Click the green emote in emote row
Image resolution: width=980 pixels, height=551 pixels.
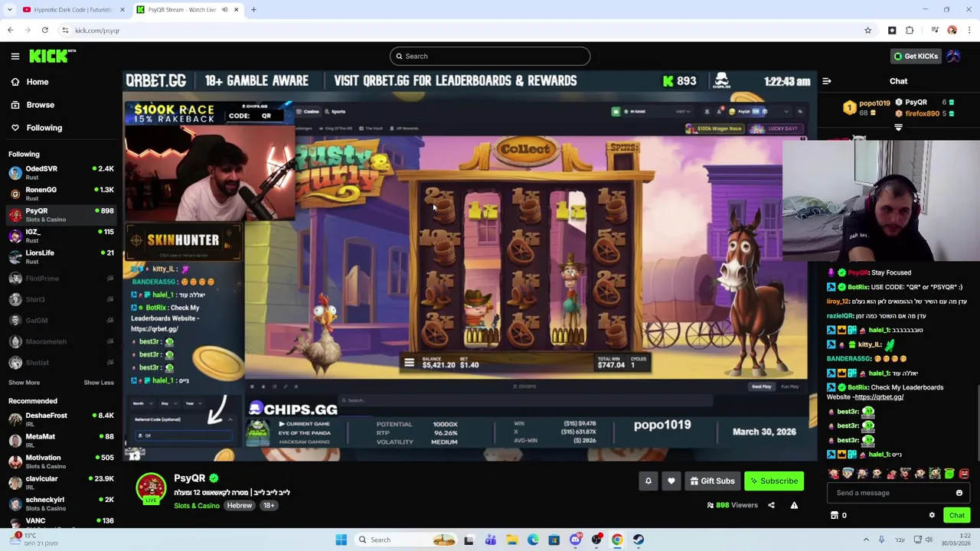(949, 474)
